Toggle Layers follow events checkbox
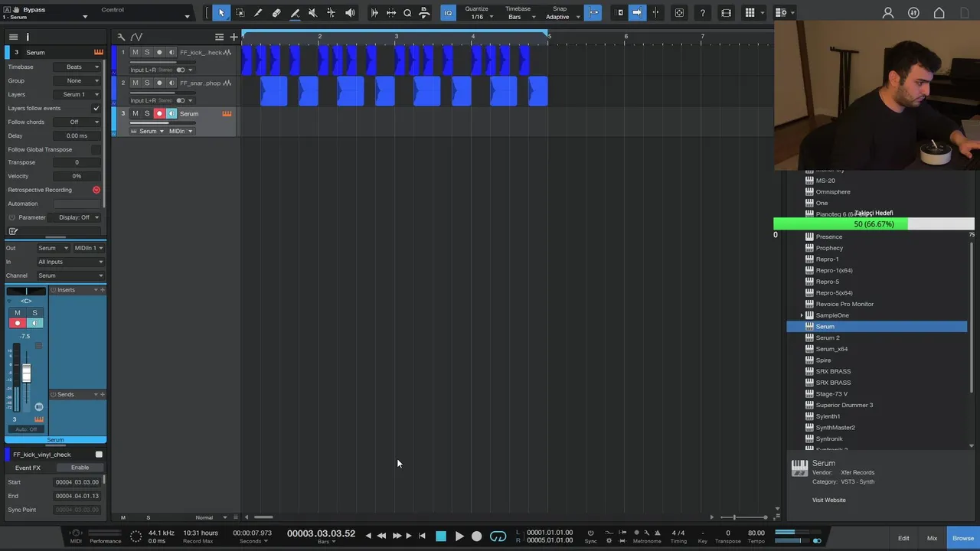This screenshot has width=980, height=551. (x=96, y=108)
